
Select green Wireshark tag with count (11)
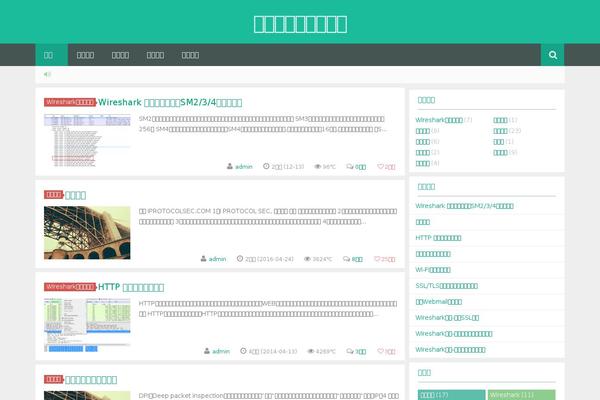point(521,395)
